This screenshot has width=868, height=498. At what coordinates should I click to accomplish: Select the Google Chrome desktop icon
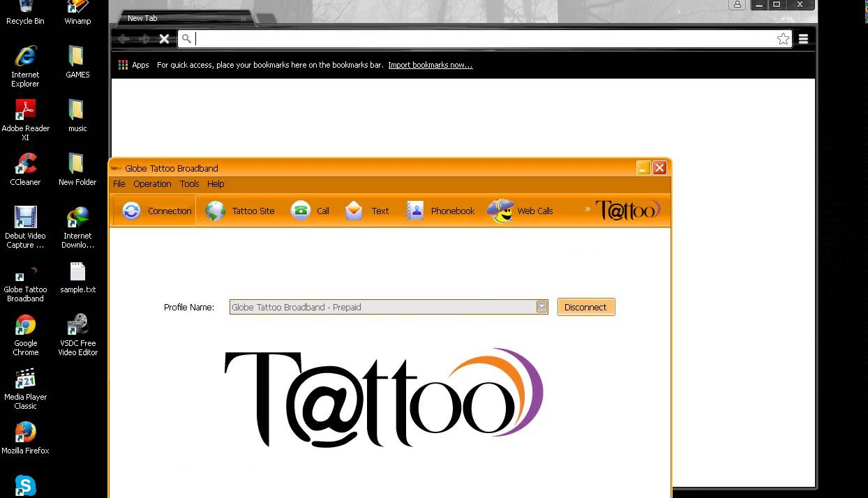point(25,335)
